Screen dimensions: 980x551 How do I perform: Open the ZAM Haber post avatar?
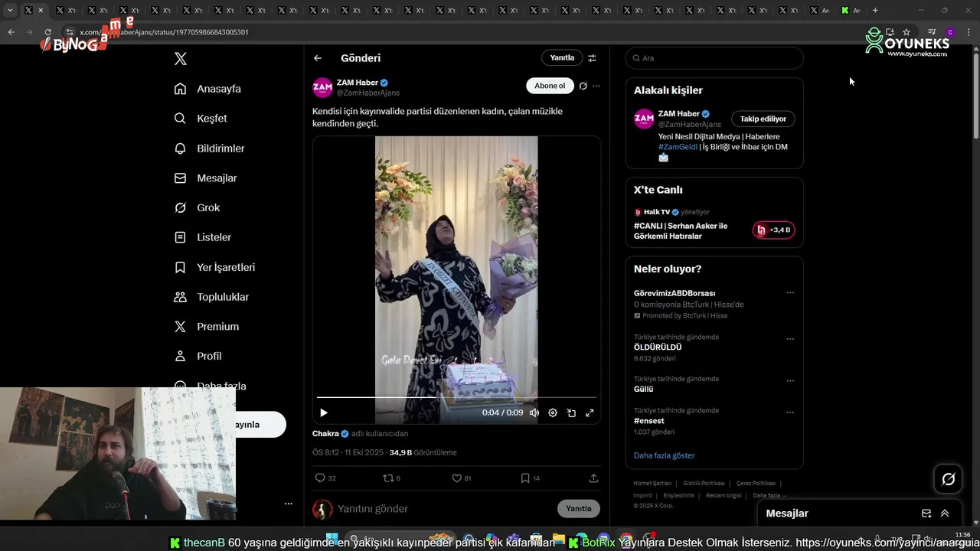tap(322, 87)
